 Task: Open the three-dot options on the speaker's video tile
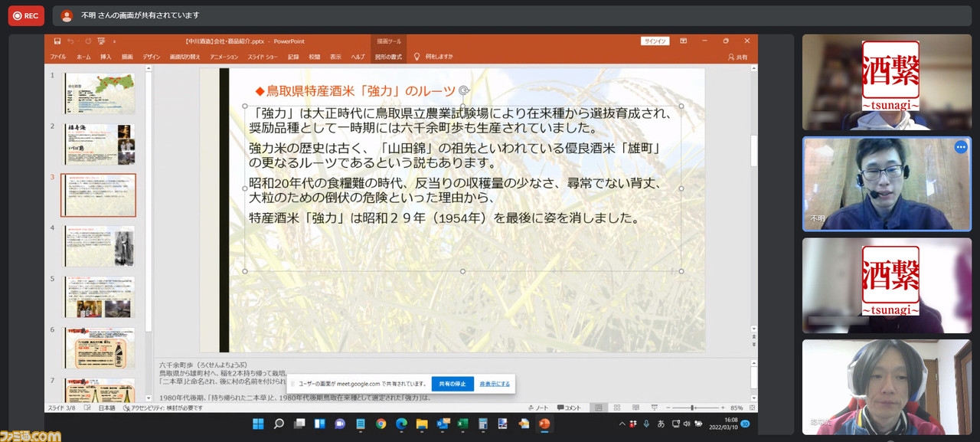960,148
